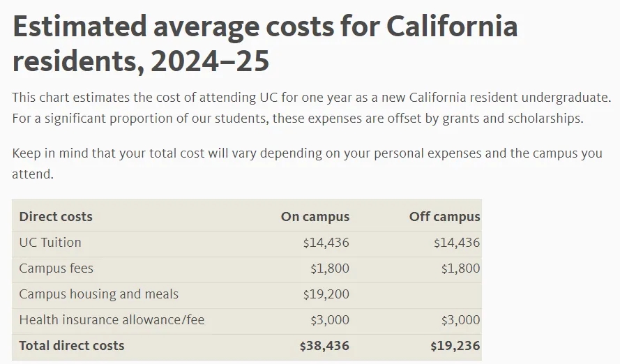Click the Campus housing and meals label
The image size is (620, 364).
tap(98, 294)
